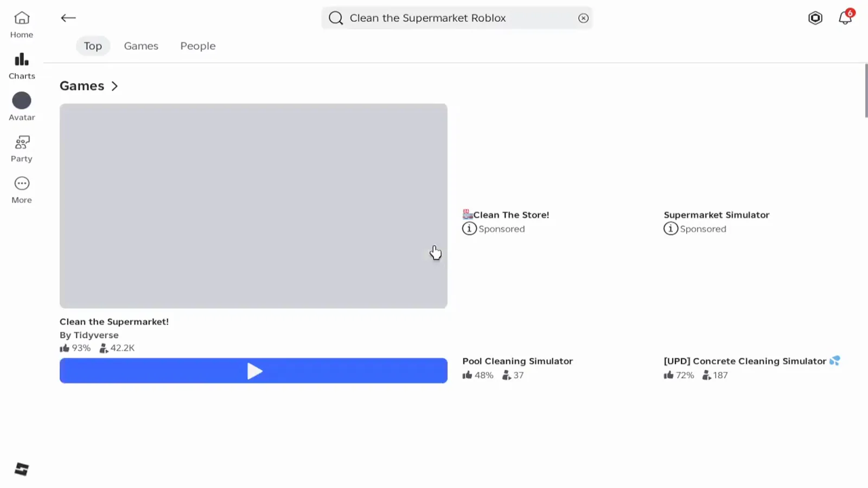Image resolution: width=868 pixels, height=488 pixels.
Task: Switch to the People tab
Action: pos(198,46)
